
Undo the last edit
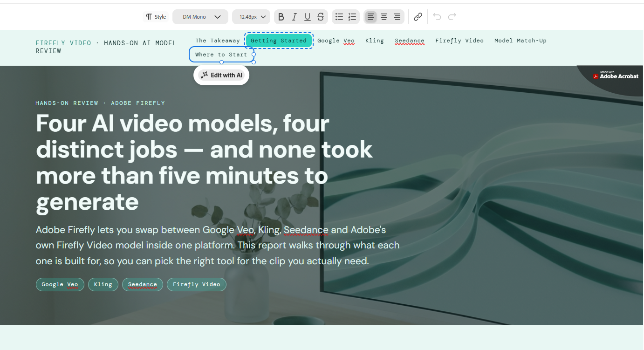[x=437, y=17]
